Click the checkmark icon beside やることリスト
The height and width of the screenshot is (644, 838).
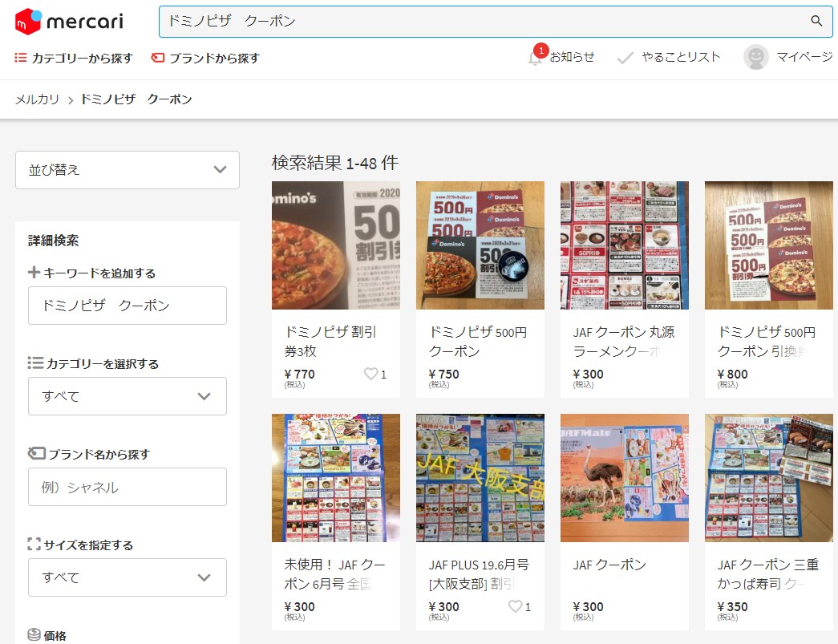click(625, 57)
